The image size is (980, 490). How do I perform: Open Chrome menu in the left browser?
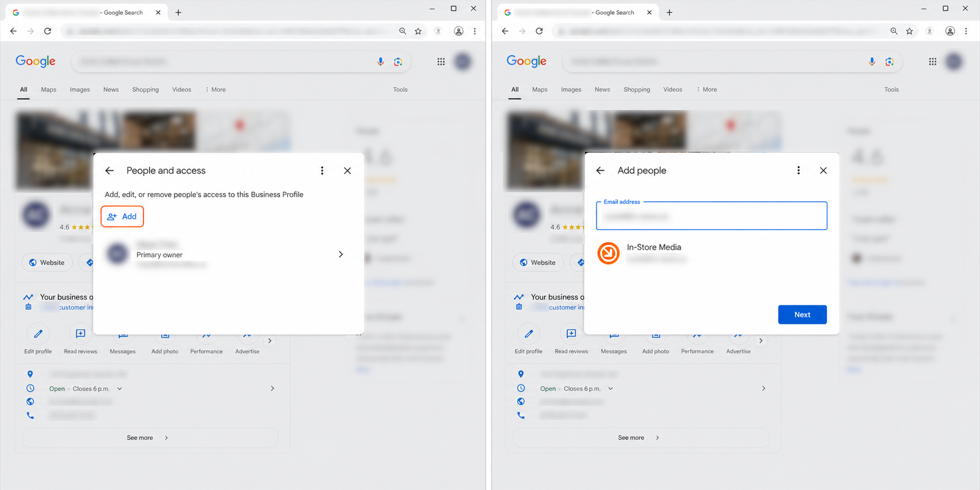coord(475,31)
